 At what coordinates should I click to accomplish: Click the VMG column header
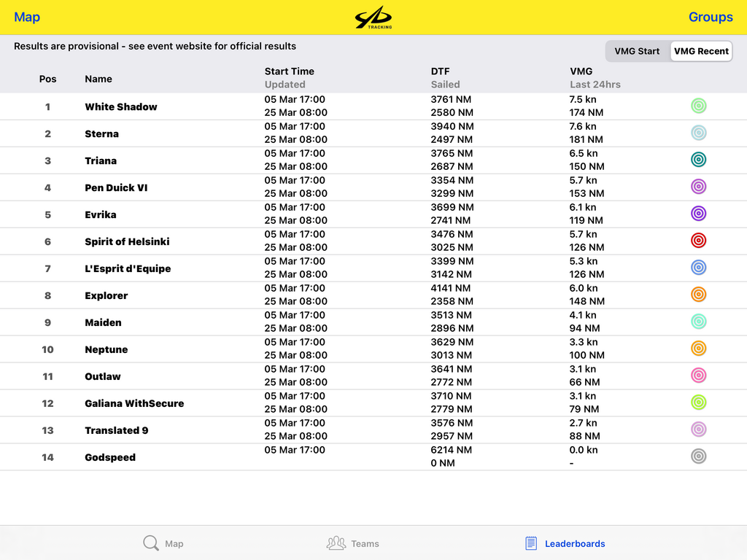click(581, 71)
